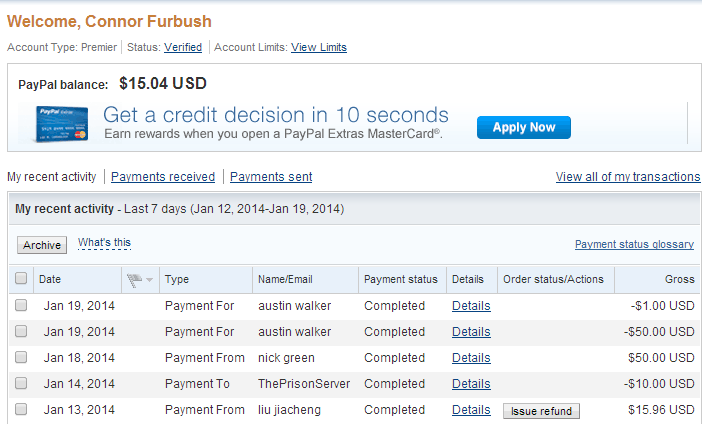Open the flag column dropdown arrow
Screen dimensions: 702x424
point(150,280)
